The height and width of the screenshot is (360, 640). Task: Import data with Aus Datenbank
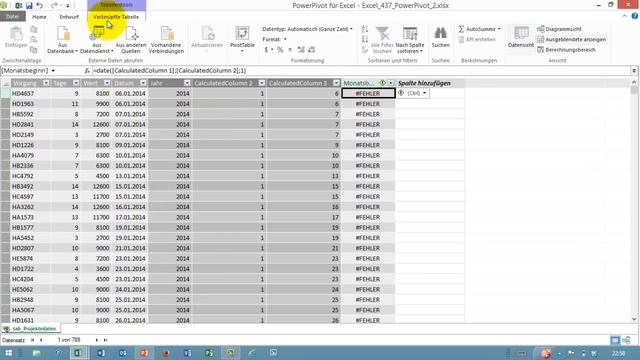pyautogui.click(x=62, y=40)
